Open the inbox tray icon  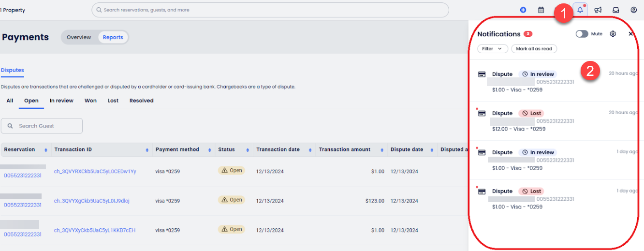point(616,10)
